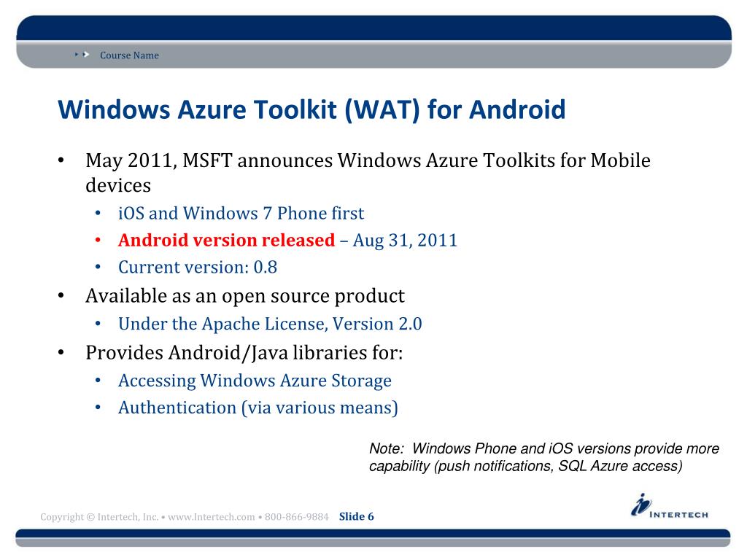Select 'Under the Apache License, Version 2.0'
Viewport: 747px width, 560px height.
point(270,324)
